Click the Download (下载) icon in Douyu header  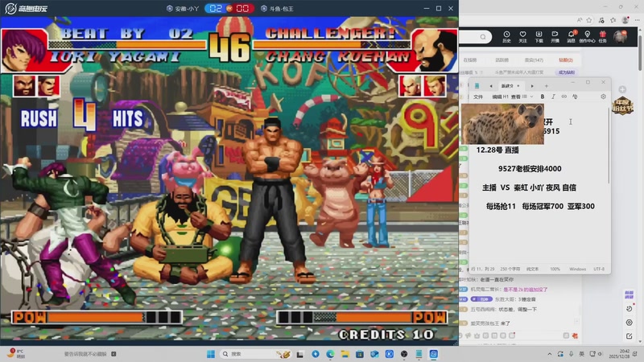pos(539,36)
